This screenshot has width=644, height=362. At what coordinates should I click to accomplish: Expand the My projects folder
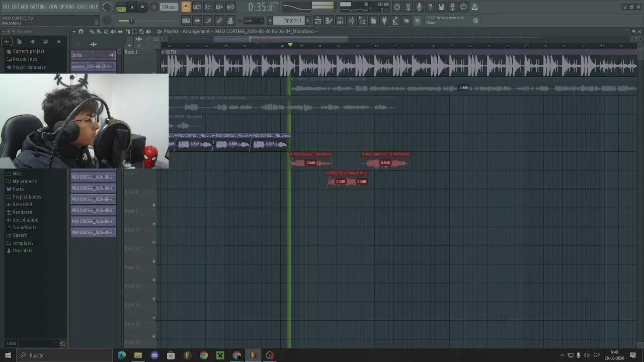tap(21, 182)
